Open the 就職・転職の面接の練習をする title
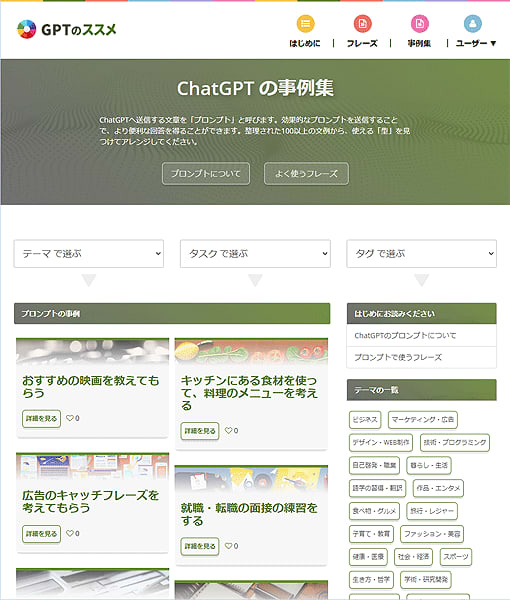Viewport: 510px width, 600px height. 249,514
